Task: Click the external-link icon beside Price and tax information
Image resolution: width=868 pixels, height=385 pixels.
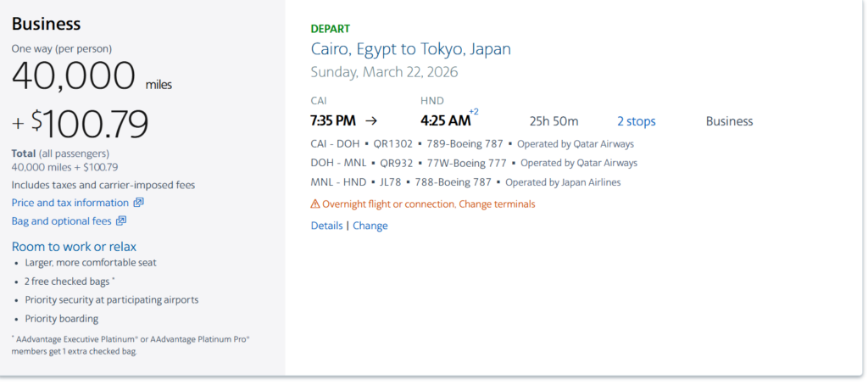Action: click(x=139, y=203)
